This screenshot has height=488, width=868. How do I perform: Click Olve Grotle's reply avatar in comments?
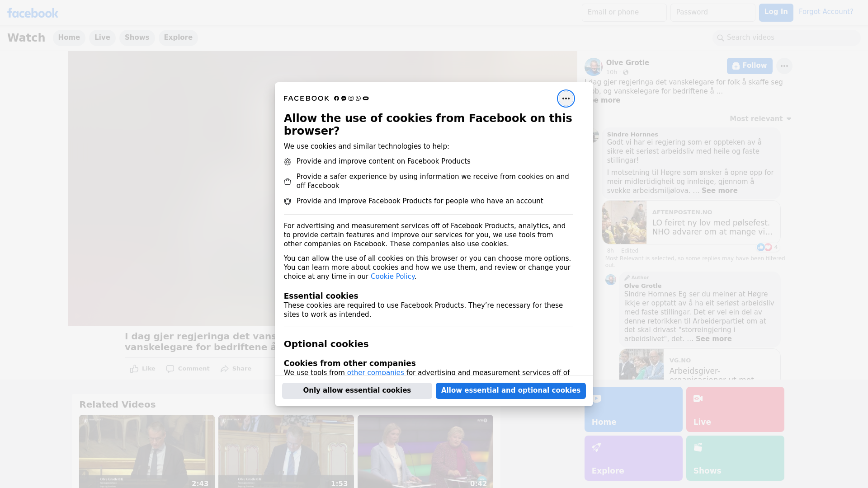(x=611, y=280)
